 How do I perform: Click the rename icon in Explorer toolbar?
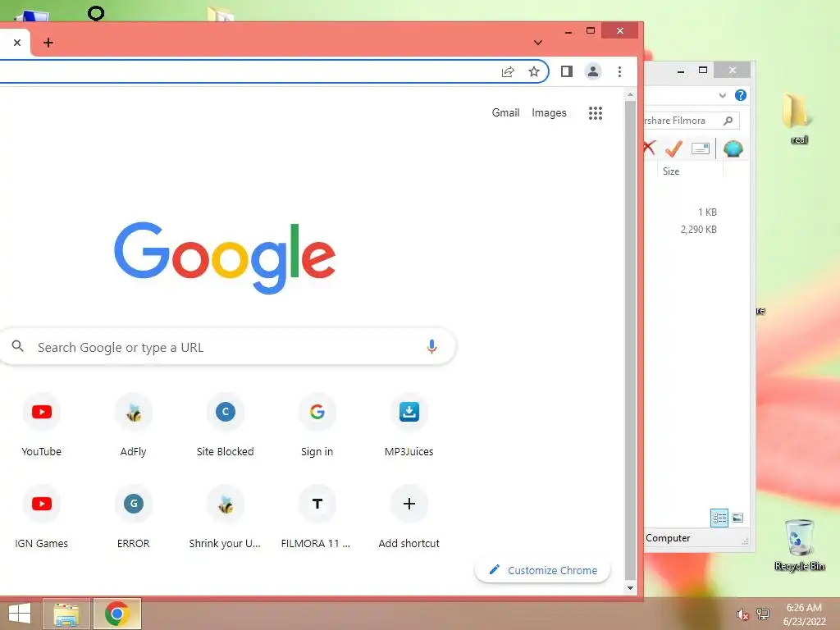[701, 148]
